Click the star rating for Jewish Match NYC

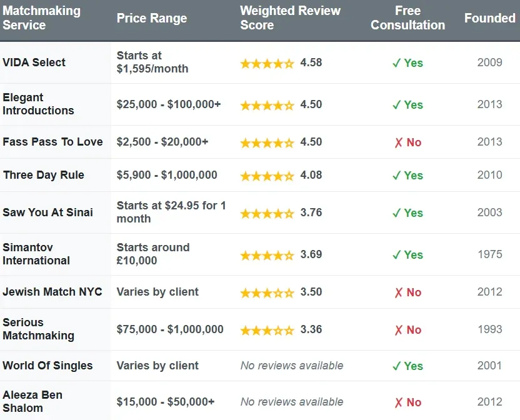(x=267, y=292)
